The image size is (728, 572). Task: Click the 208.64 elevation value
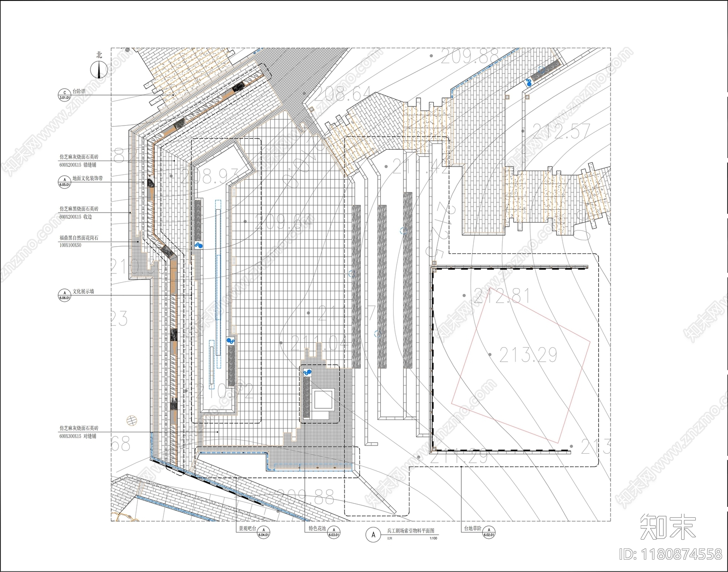(x=342, y=95)
